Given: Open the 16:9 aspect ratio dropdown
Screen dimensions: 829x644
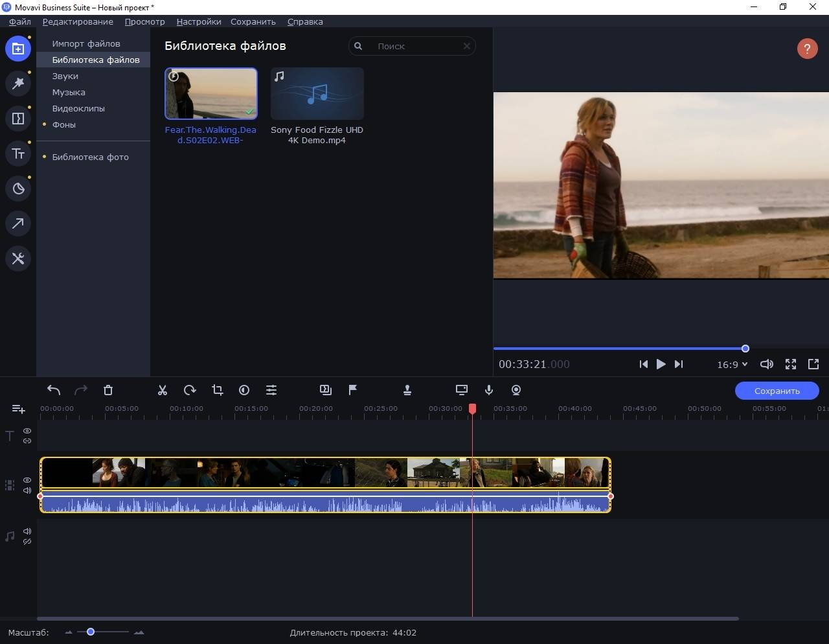Looking at the screenshot, I should coord(732,364).
